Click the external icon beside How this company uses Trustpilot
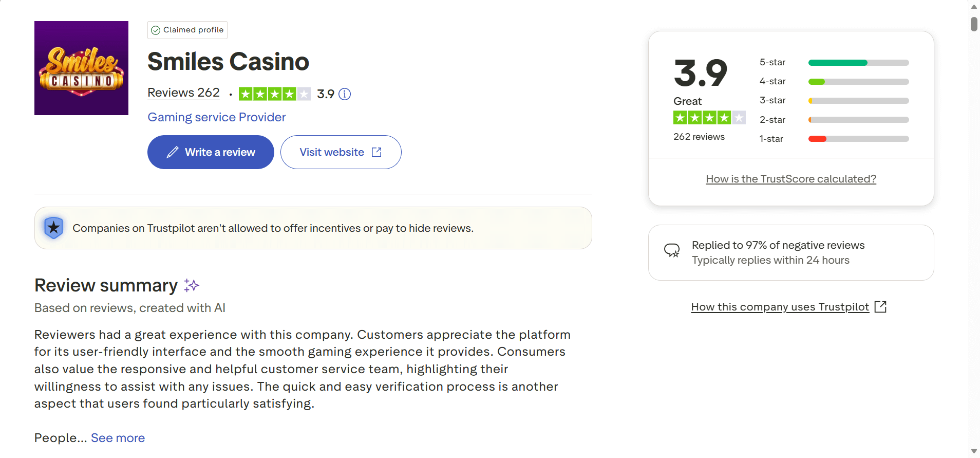This screenshot has width=980, height=458. pyautogui.click(x=880, y=307)
